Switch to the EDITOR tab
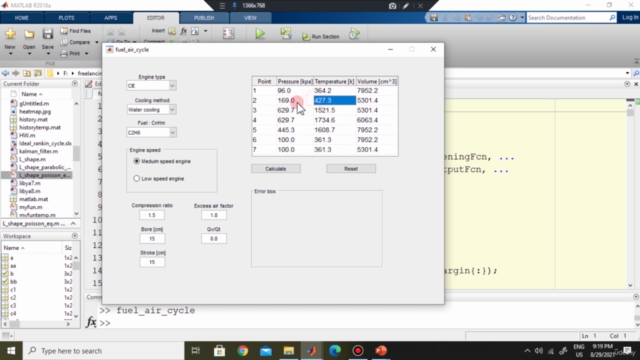Image resolution: width=640 pixels, height=360 pixels. 156,18
